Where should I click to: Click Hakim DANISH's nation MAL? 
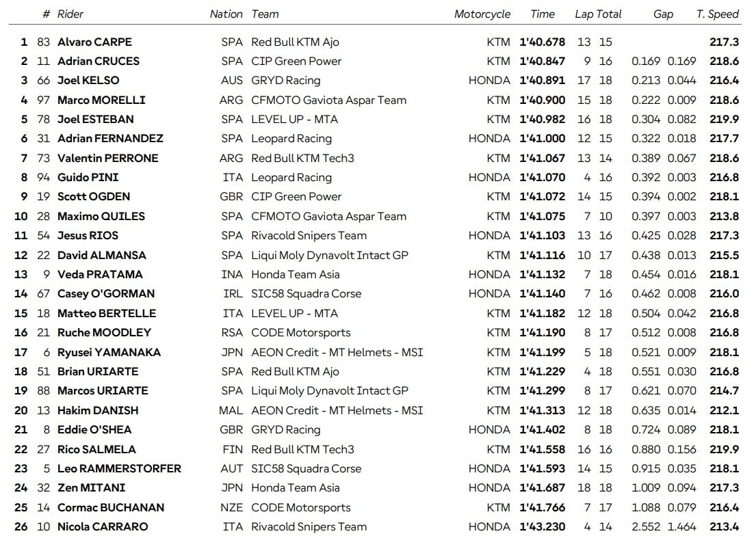231,410
